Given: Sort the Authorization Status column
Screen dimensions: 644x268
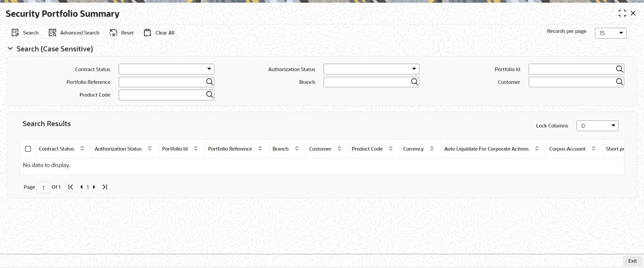Looking at the screenshot, I should click(x=150, y=149).
